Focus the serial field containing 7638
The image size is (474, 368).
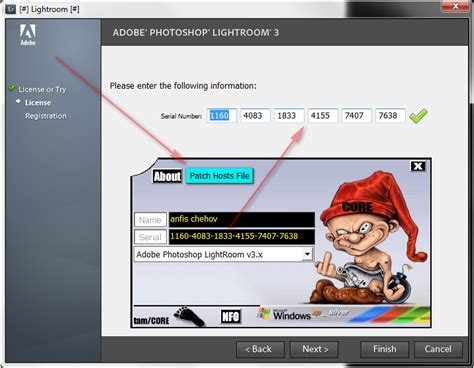[390, 116]
